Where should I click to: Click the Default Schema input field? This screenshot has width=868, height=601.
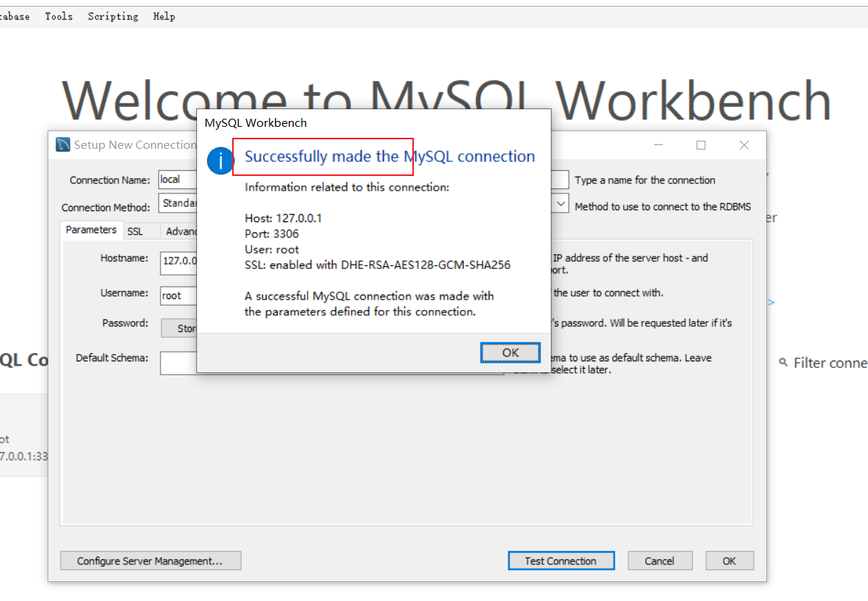point(179,363)
